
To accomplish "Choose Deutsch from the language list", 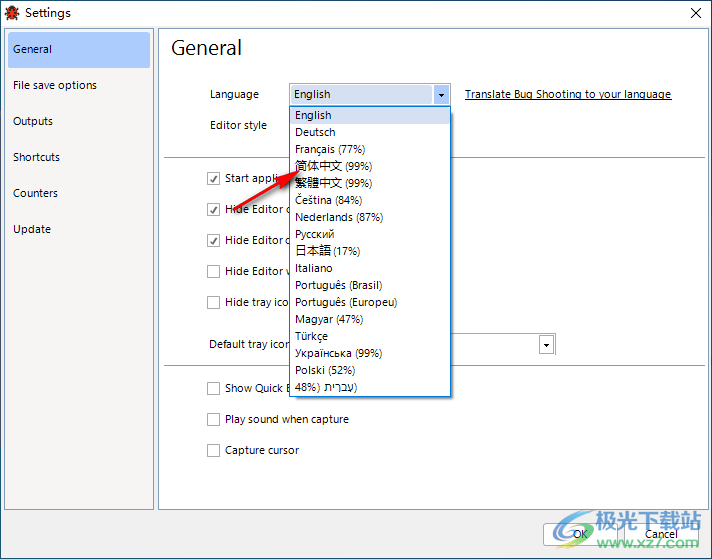I will pyautogui.click(x=370, y=132).
